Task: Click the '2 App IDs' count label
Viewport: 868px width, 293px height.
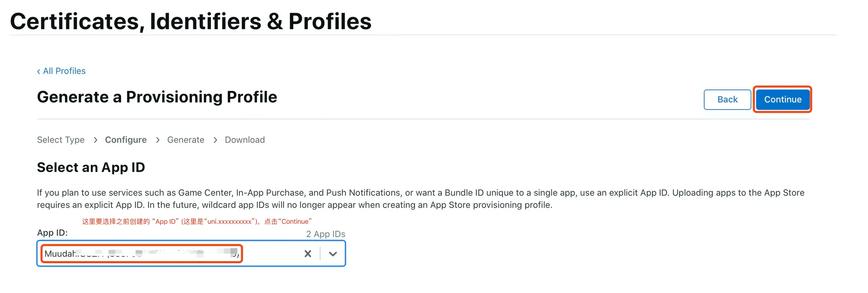Action: click(x=325, y=234)
